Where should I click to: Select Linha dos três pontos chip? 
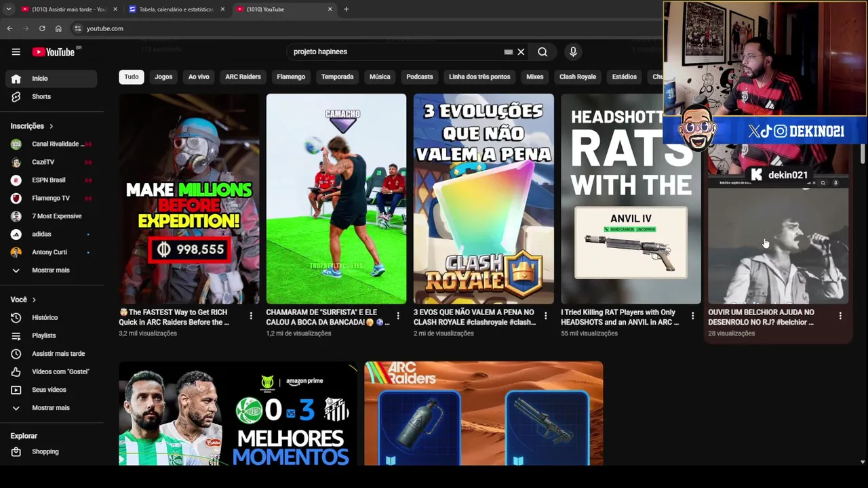coord(479,77)
